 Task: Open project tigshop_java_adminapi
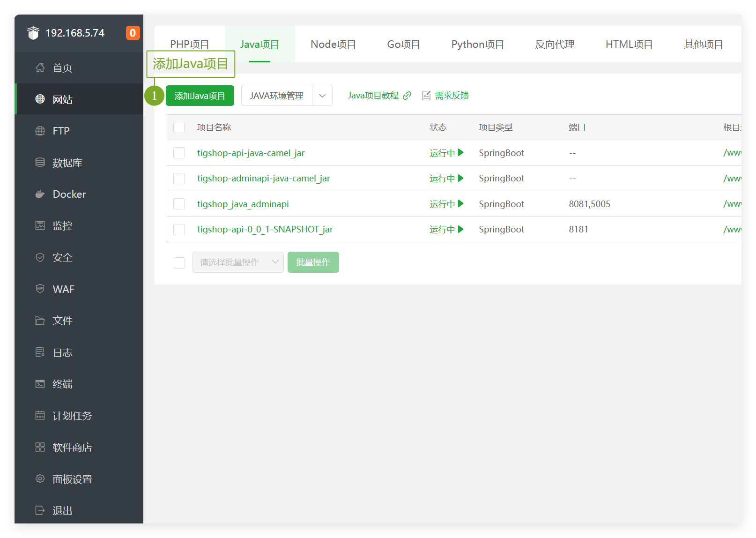[x=243, y=204]
